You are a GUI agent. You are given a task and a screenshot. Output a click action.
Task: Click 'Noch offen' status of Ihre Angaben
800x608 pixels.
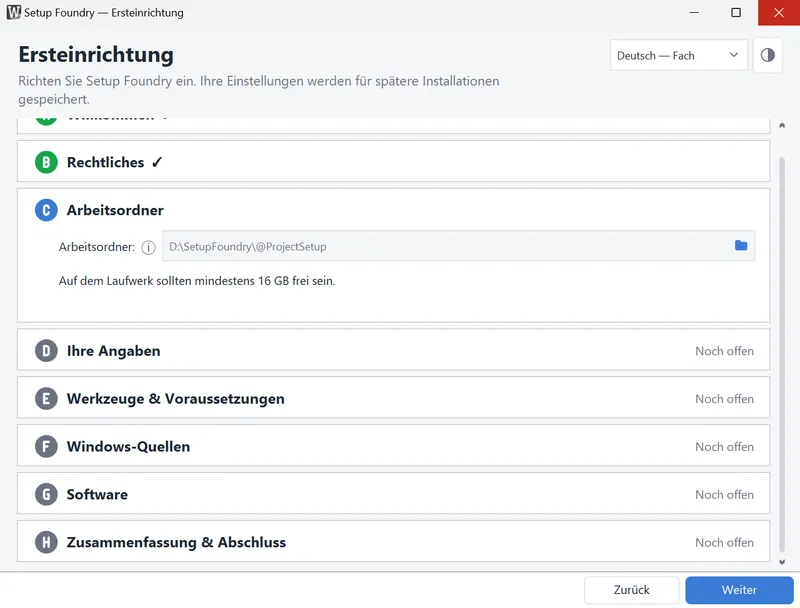point(724,351)
